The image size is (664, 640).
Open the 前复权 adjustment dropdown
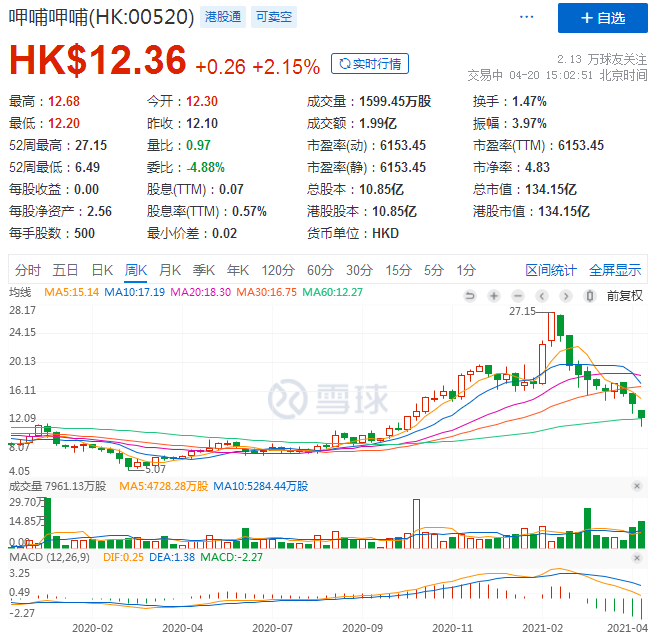pos(623,296)
